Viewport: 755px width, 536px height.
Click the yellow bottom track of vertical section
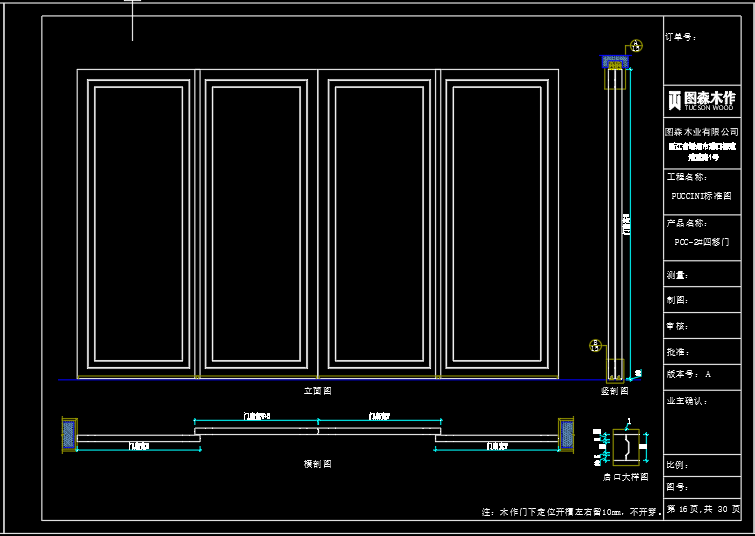click(617, 378)
